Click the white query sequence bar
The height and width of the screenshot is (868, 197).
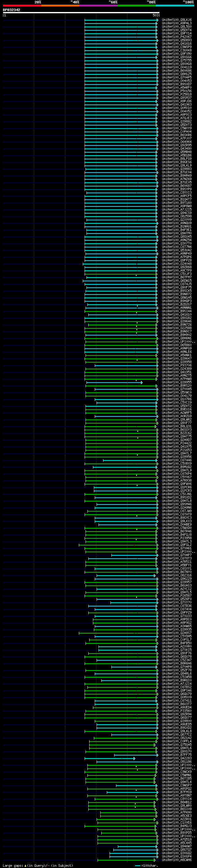coord(81,13)
